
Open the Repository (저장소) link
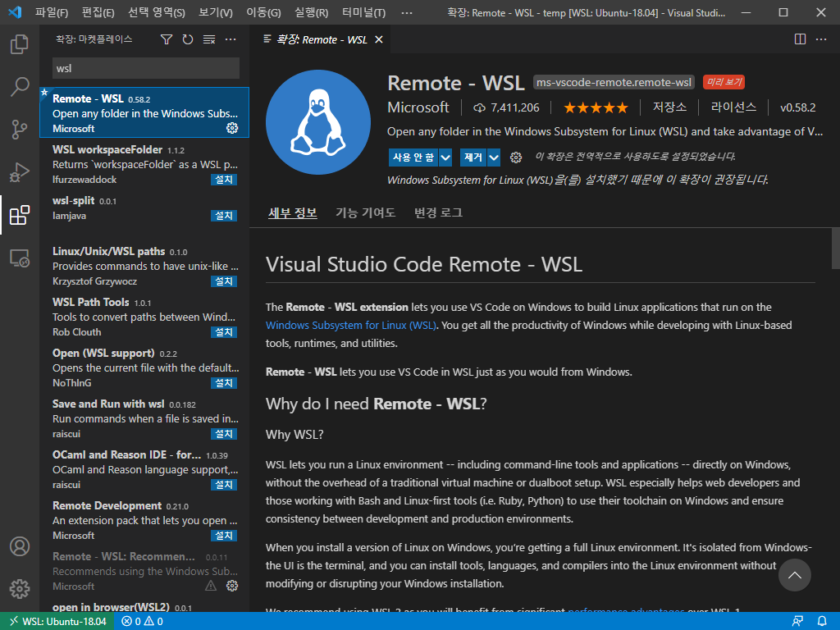(x=669, y=107)
